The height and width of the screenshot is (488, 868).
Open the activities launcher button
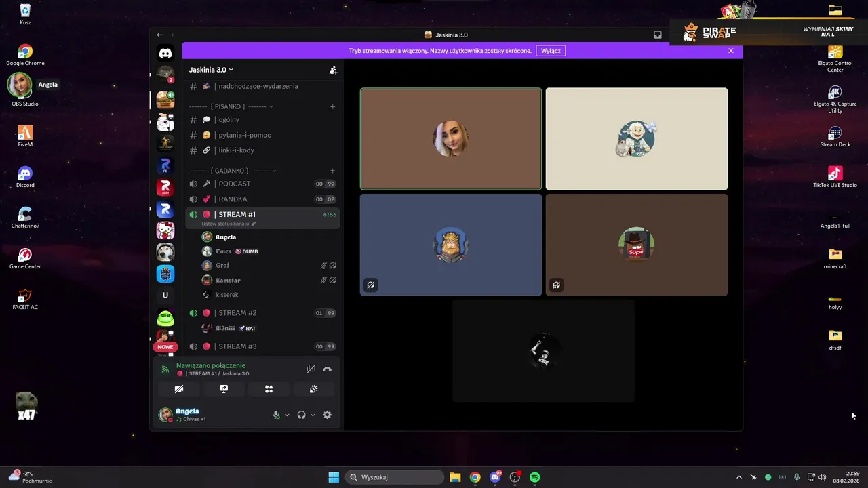pos(269,389)
